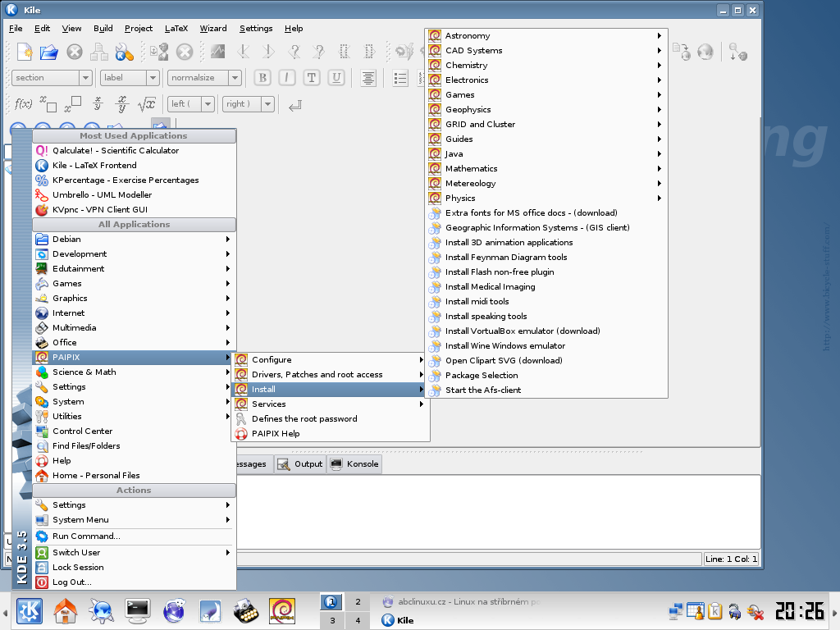The width and height of the screenshot is (840, 630).
Task: Switch to the Konsole tab
Action: click(x=354, y=464)
